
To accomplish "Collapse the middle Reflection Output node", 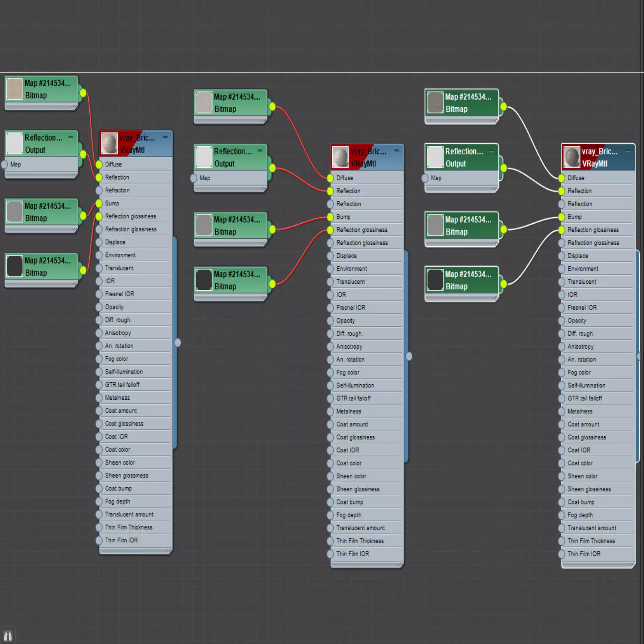I will tap(260, 151).
